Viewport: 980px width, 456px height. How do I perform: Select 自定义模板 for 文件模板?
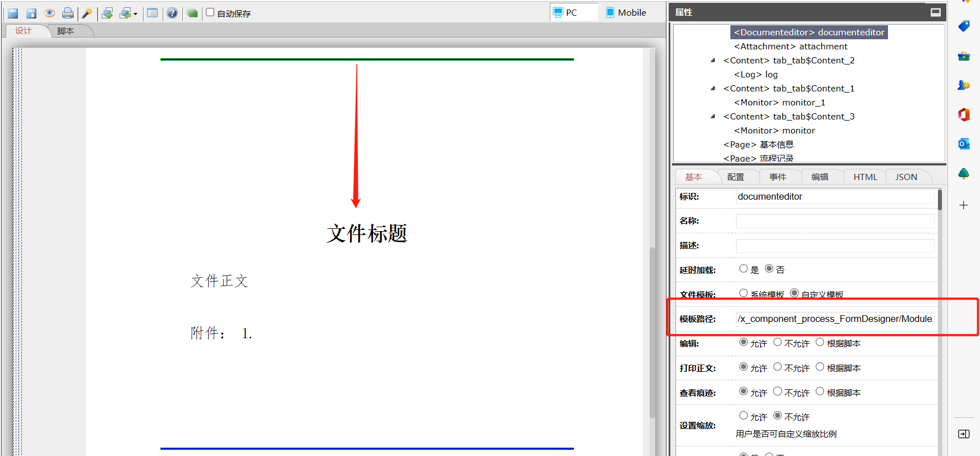click(794, 293)
